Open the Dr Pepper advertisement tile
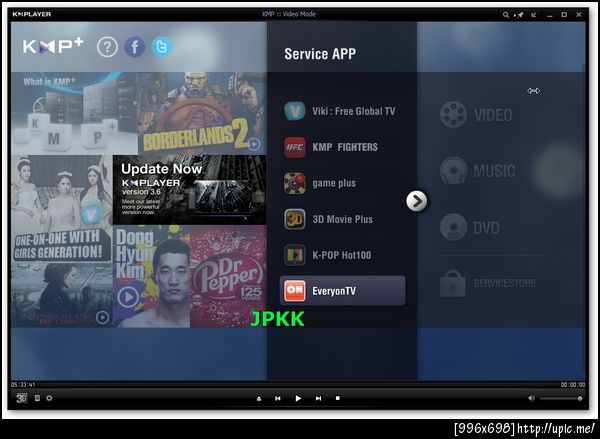 click(x=228, y=276)
